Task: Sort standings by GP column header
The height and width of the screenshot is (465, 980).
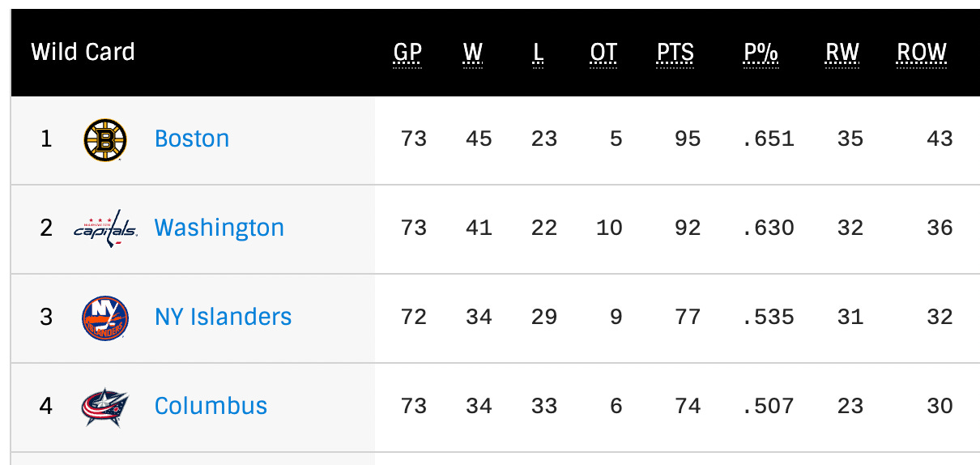Action: point(407,53)
